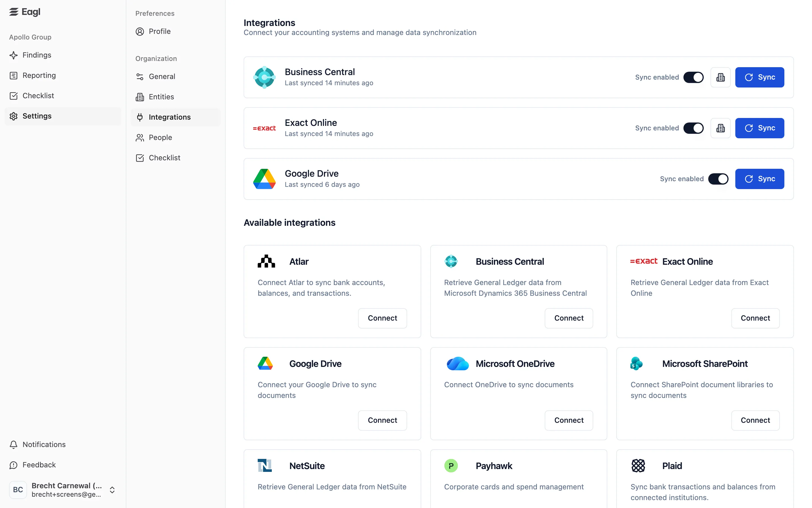Click the Microsoft SharePoint icon
This screenshot has height=508, width=812.
(637, 364)
